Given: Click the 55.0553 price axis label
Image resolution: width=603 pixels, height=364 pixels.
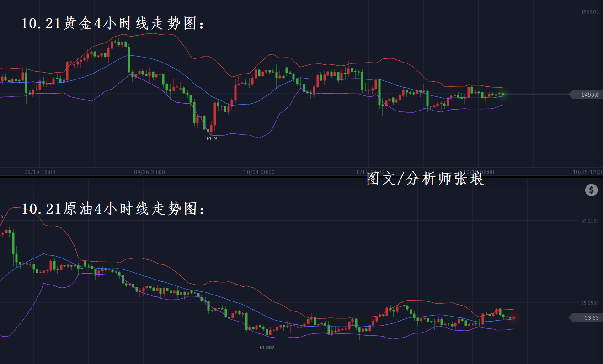Looking at the screenshot, I should click(x=590, y=303).
